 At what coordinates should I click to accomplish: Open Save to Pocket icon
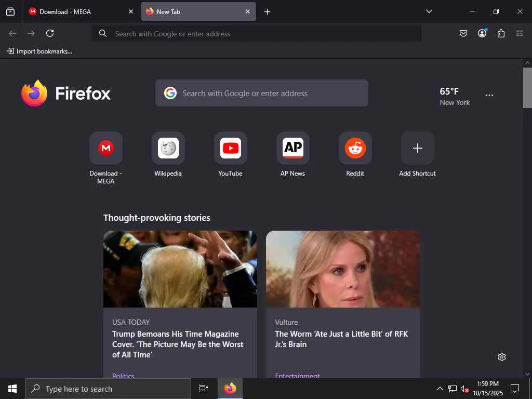click(x=463, y=33)
